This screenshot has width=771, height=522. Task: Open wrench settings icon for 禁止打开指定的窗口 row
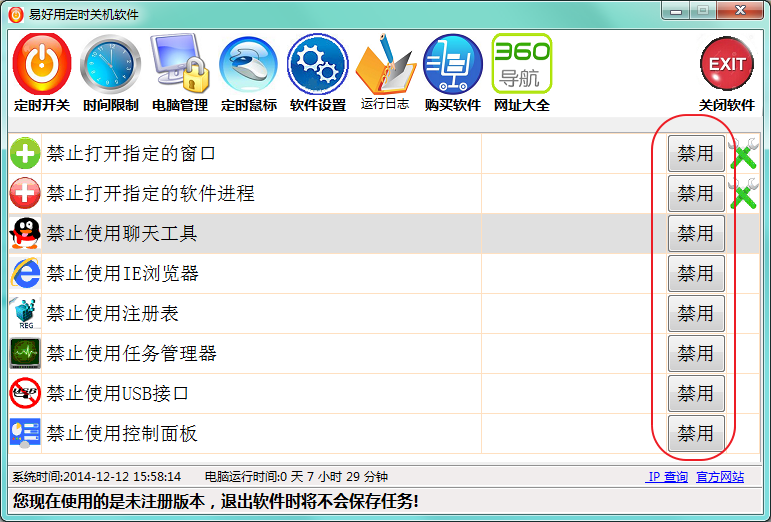743,153
